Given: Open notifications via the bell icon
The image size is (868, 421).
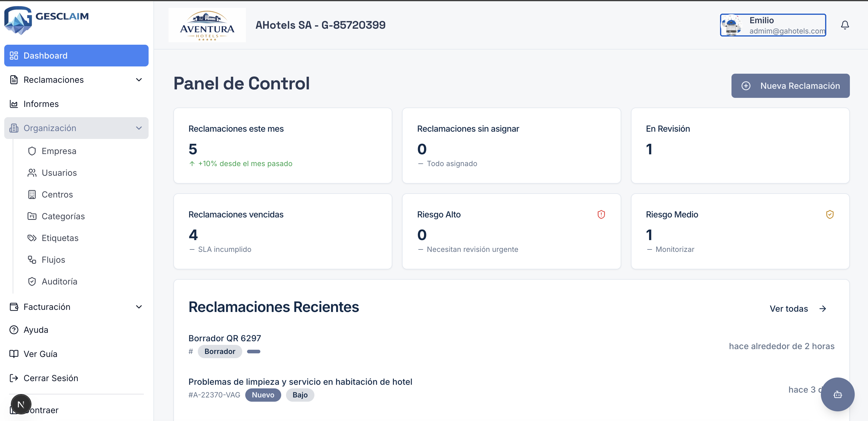Looking at the screenshot, I should 845,24.
